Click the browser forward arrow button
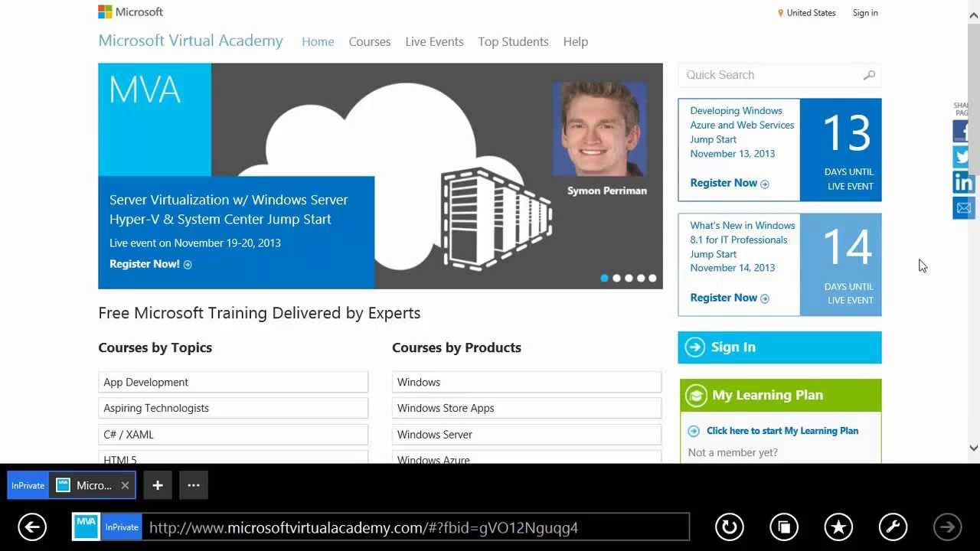This screenshot has width=980, height=551. coord(947,527)
